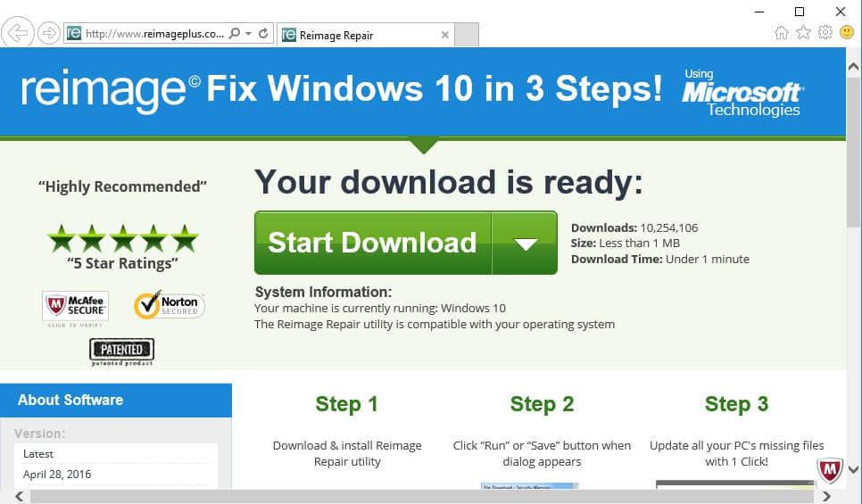This screenshot has height=504, width=862.
Task: Click the reimage logo in the banner
Action: coord(110,91)
